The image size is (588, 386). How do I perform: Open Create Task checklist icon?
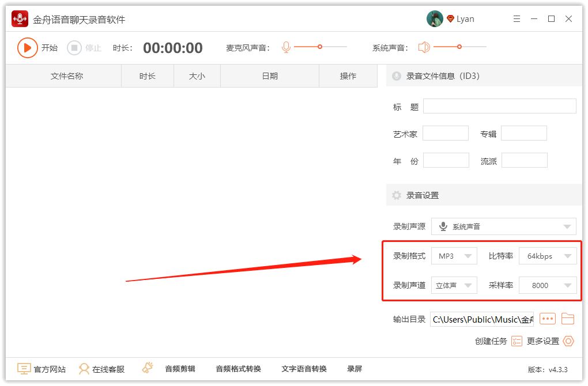pyautogui.click(x=517, y=341)
